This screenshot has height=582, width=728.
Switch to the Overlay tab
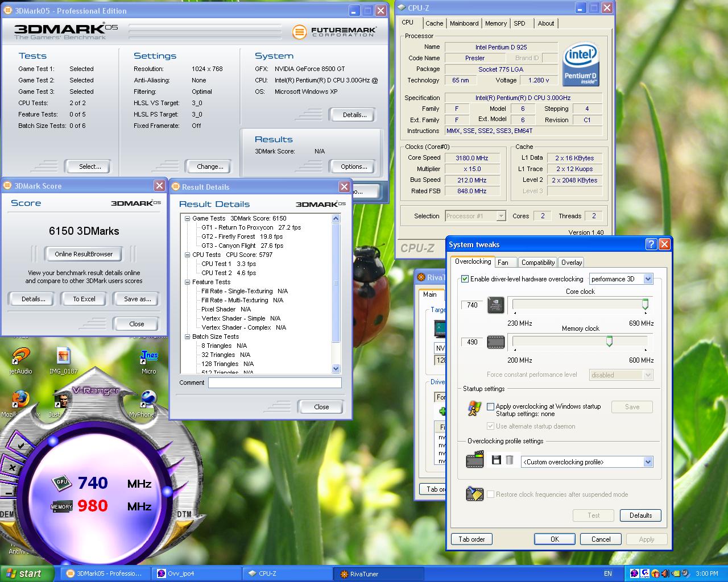click(x=572, y=263)
